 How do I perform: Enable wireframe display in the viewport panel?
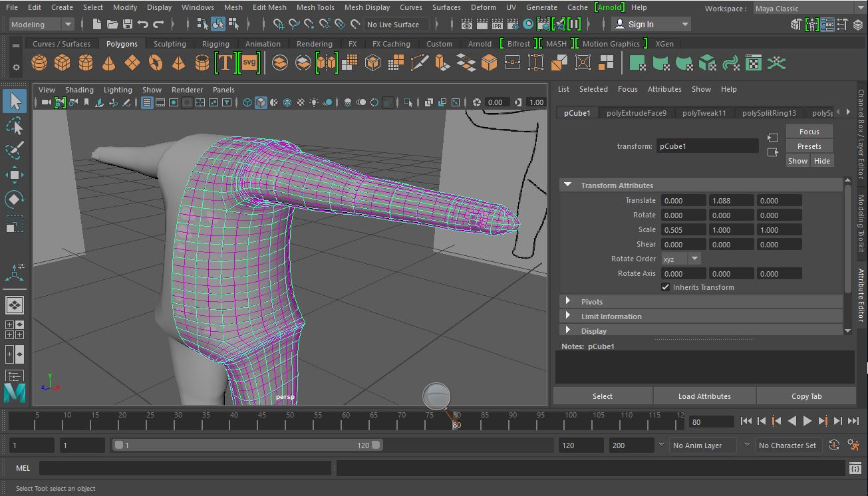246,102
